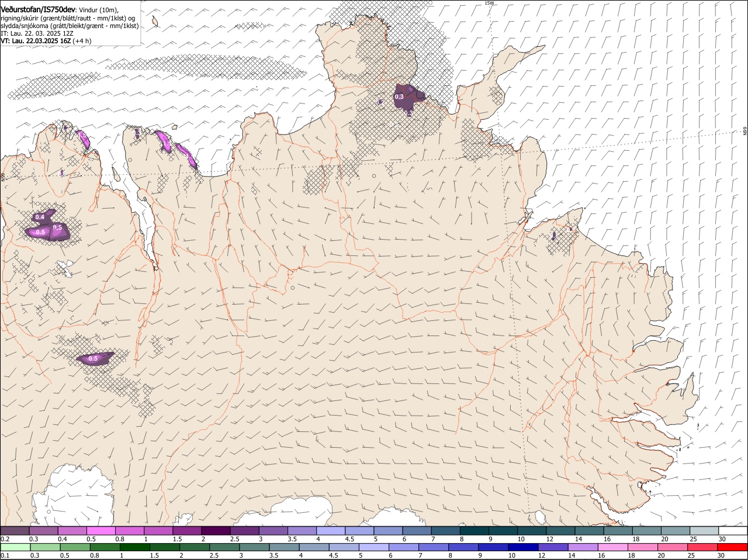748x560 pixels.
Task: Select the 4.5 light lavender snow-scale swatch
Action: coord(359,530)
